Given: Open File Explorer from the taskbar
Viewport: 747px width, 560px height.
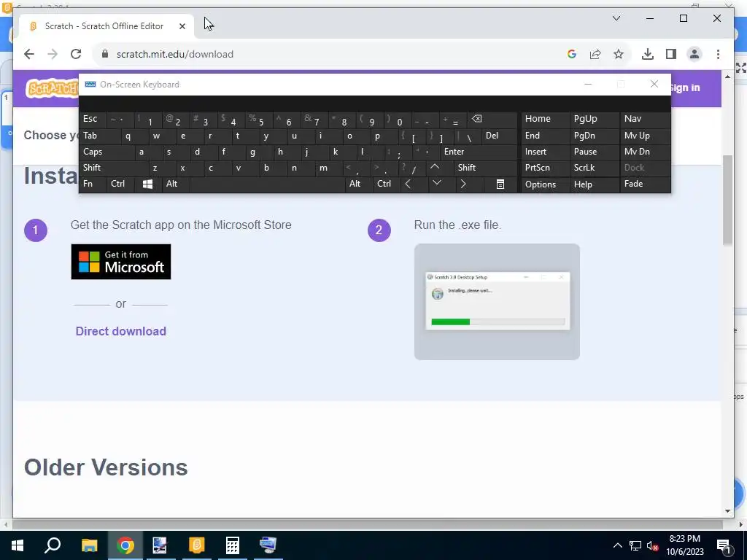Looking at the screenshot, I should coord(89,545).
